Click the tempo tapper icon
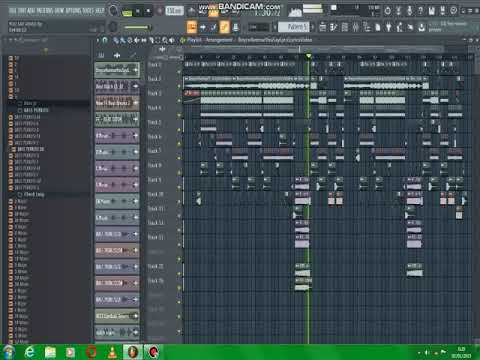The width and height of the screenshot is (480, 360). point(399,27)
